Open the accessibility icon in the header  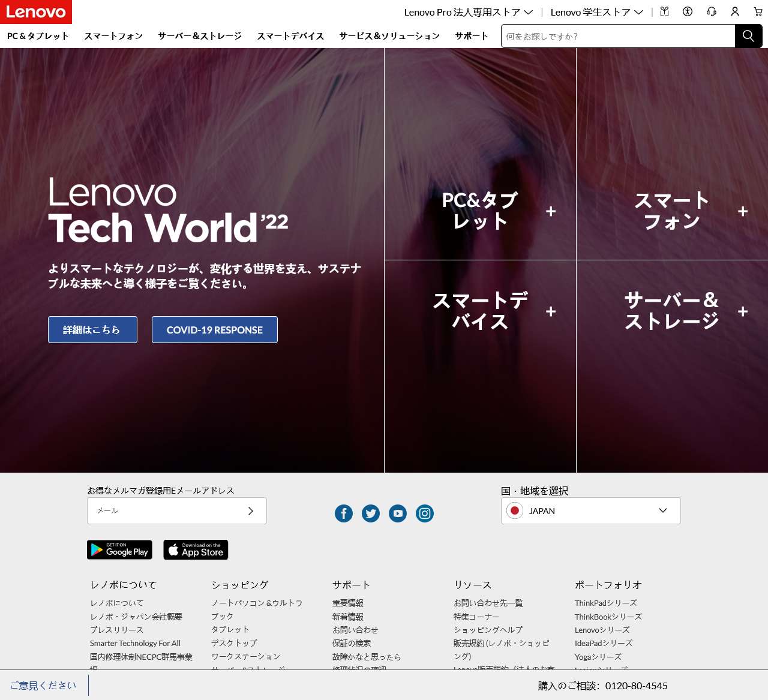click(x=688, y=11)
